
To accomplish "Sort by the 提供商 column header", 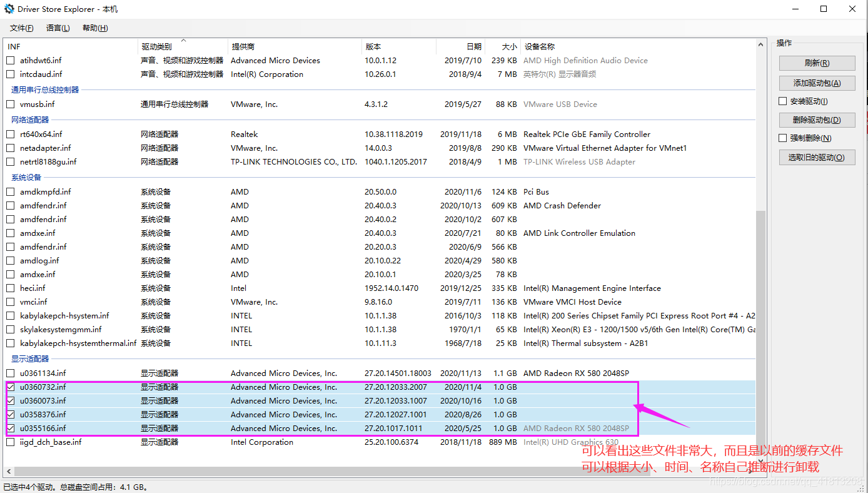I will pyautogui.click(x=295, y=47).
